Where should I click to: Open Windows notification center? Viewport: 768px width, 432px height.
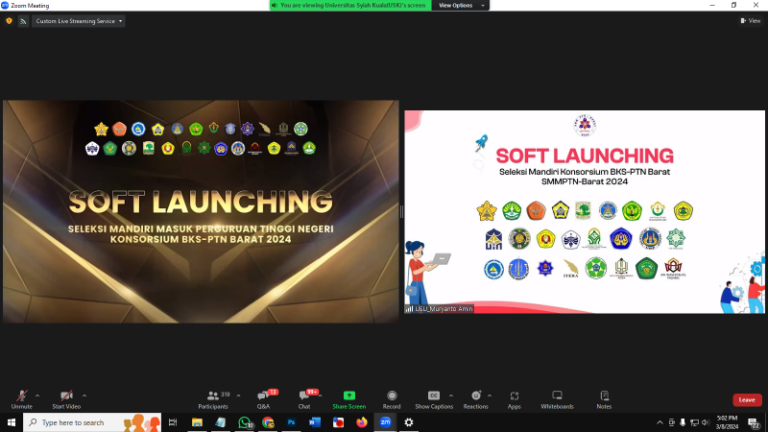(x=753, y=422)
